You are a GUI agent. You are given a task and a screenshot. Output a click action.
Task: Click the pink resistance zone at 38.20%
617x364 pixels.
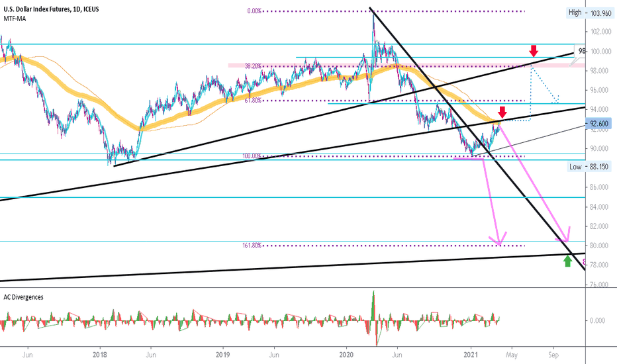[x=406, y=66]
